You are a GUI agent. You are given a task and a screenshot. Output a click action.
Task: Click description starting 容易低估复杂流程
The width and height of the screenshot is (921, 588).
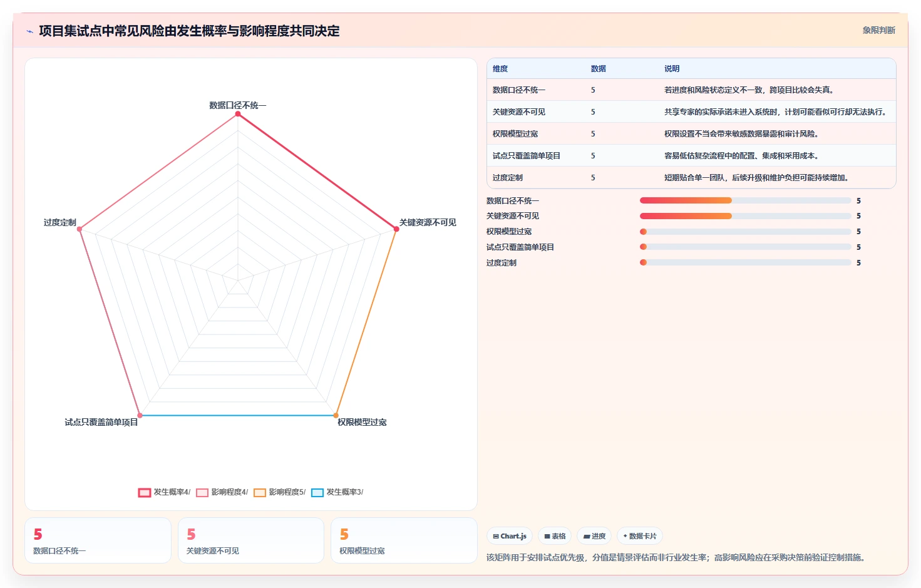(x=743, y=156)
